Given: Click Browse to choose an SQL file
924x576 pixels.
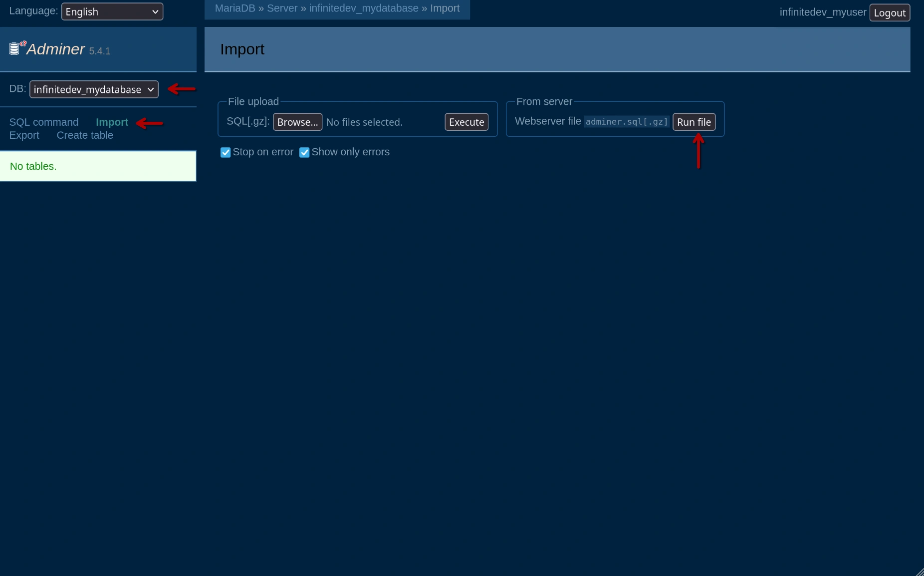Looking at the screenshot, I should pos(297,122).
